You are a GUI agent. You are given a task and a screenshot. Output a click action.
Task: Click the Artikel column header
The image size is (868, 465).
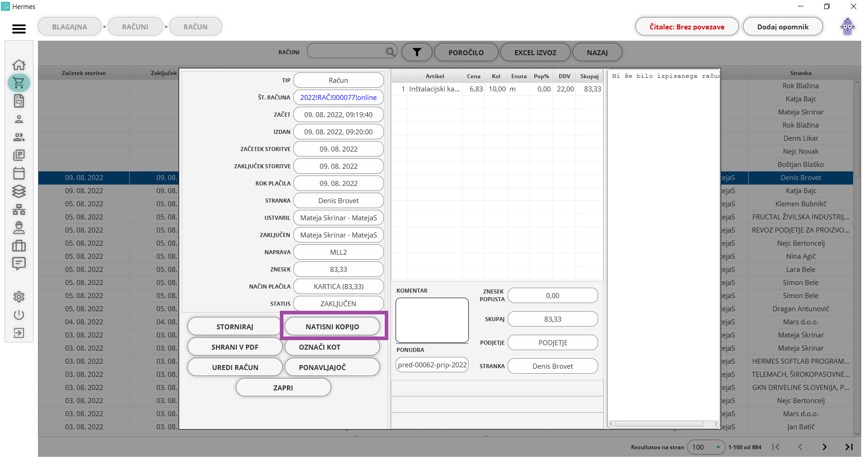(434, 76)
